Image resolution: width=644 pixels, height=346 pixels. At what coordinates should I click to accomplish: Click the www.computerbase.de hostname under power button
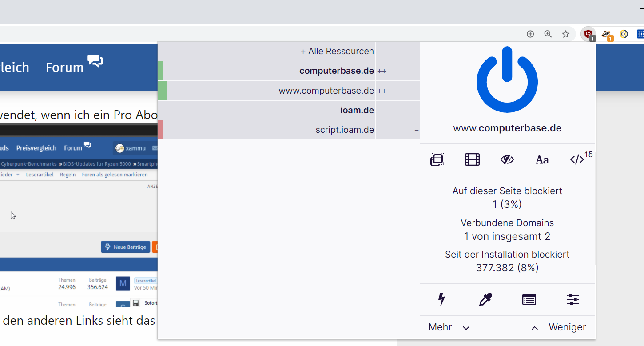point(507,128)
